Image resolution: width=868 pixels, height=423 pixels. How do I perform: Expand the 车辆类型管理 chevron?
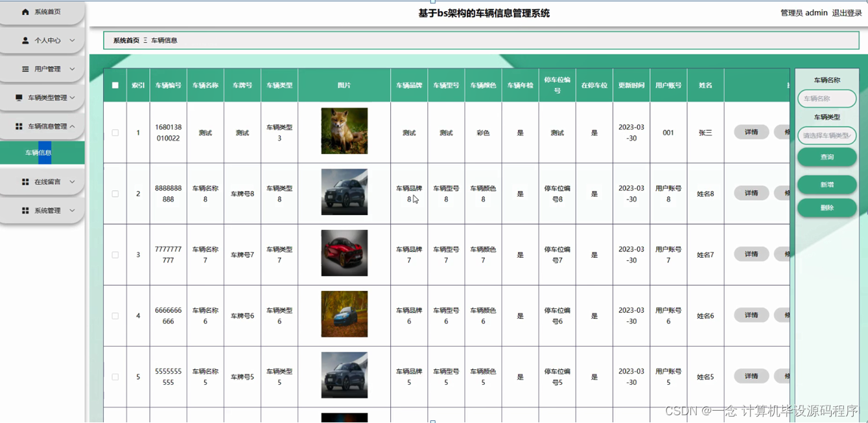click(x=72, y=98)
